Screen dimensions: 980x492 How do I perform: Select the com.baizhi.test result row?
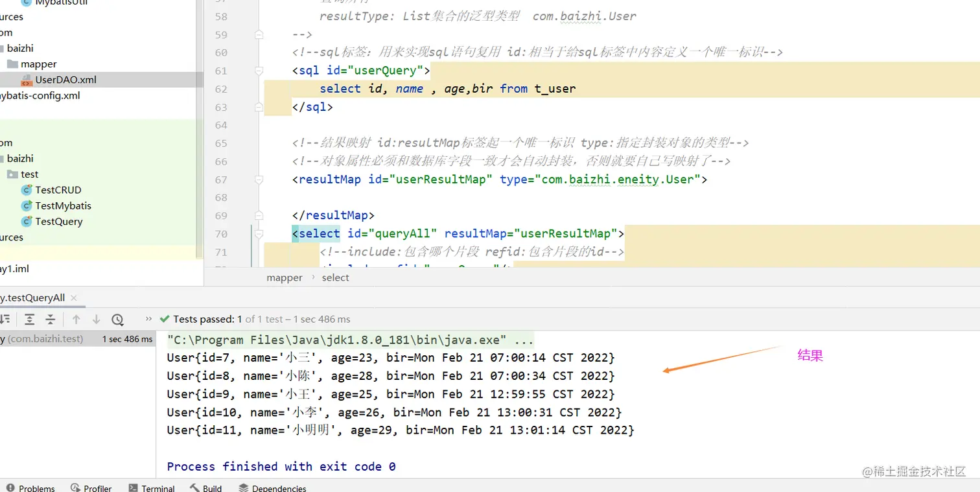click(x=78, y=339)
